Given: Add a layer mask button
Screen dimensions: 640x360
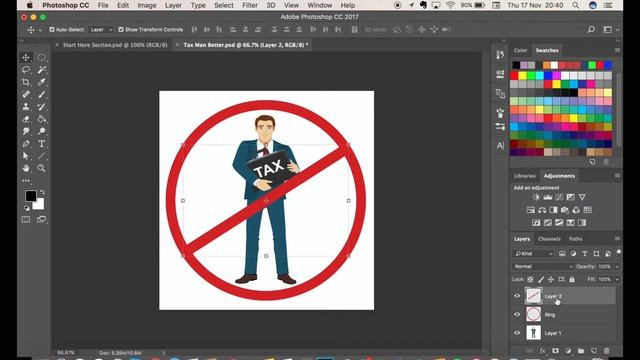Looking at the screenshot, I should pos(555,351).
